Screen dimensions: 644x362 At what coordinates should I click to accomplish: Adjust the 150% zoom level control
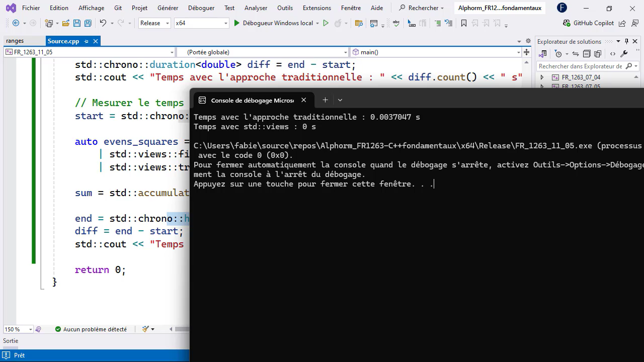(x=15, y=329)
